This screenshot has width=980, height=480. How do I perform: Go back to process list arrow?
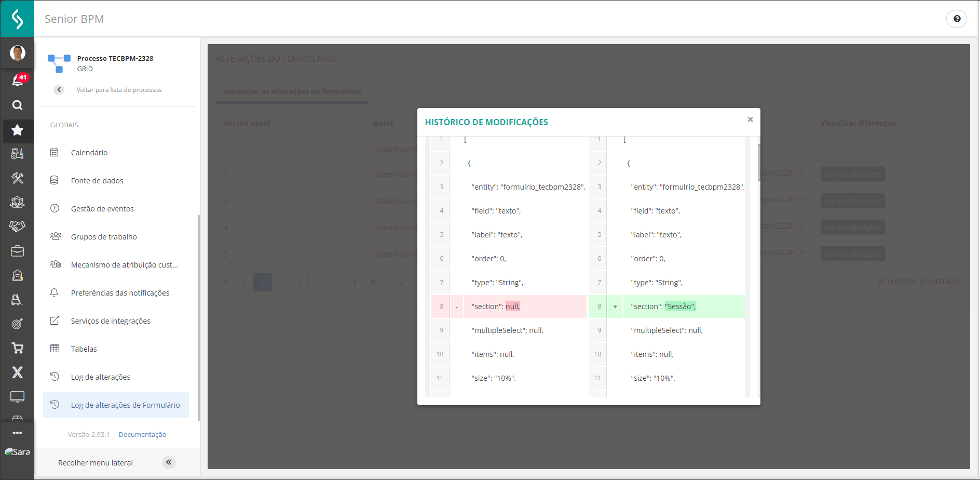click(59, 90)
